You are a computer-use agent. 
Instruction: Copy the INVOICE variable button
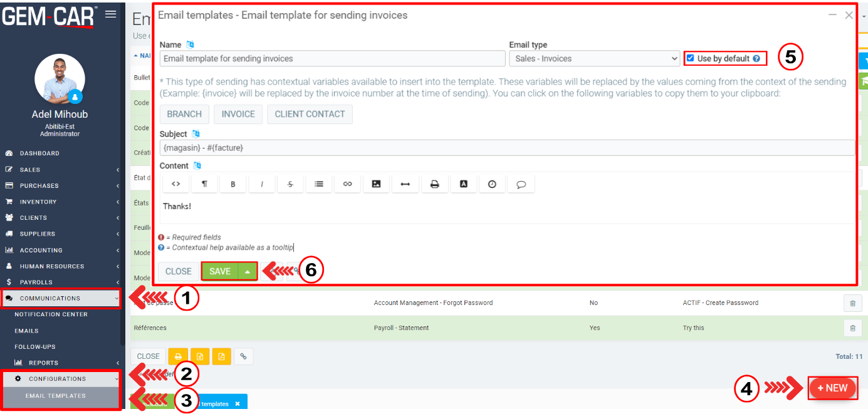(x=238, y=114)
